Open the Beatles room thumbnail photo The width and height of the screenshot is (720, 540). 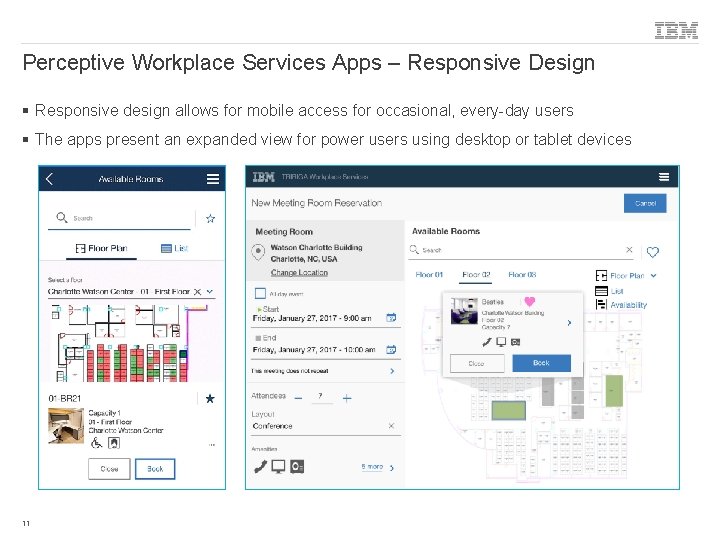[464, 311]
